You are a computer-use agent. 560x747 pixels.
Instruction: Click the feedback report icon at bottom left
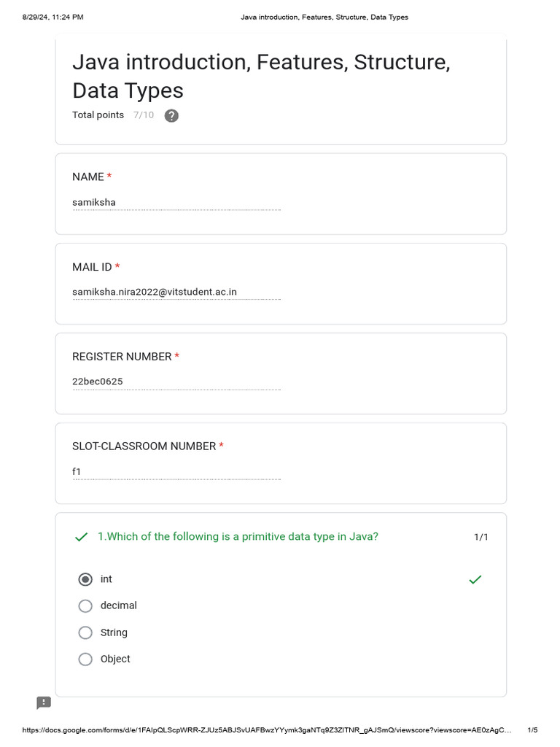click(x=44, y=703)
